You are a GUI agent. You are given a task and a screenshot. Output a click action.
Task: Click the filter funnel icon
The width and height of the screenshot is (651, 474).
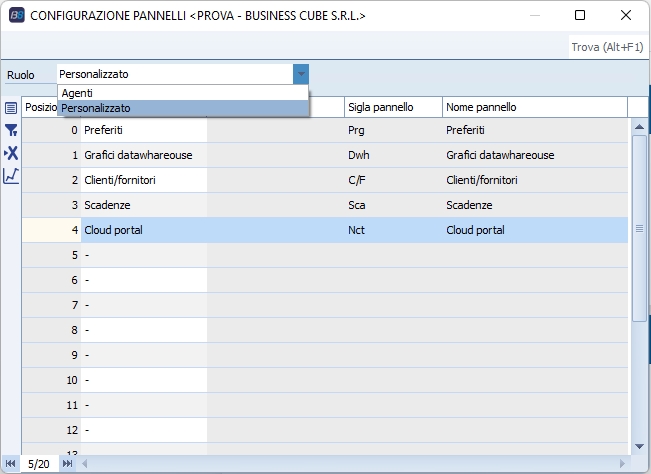pos(11,130)
